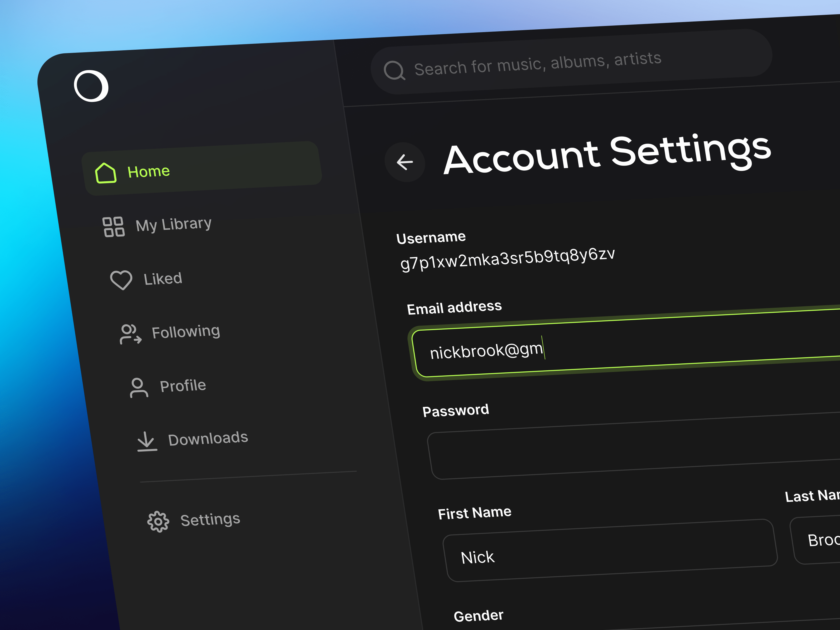This screenshot has width=840, height=630.
Task: Click the Email address label
Action: point(455,307)
